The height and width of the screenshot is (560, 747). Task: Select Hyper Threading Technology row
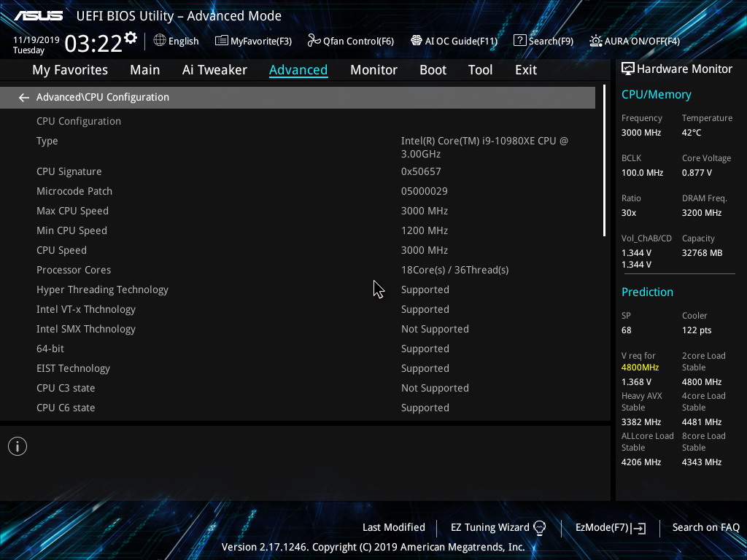point(298,289)
